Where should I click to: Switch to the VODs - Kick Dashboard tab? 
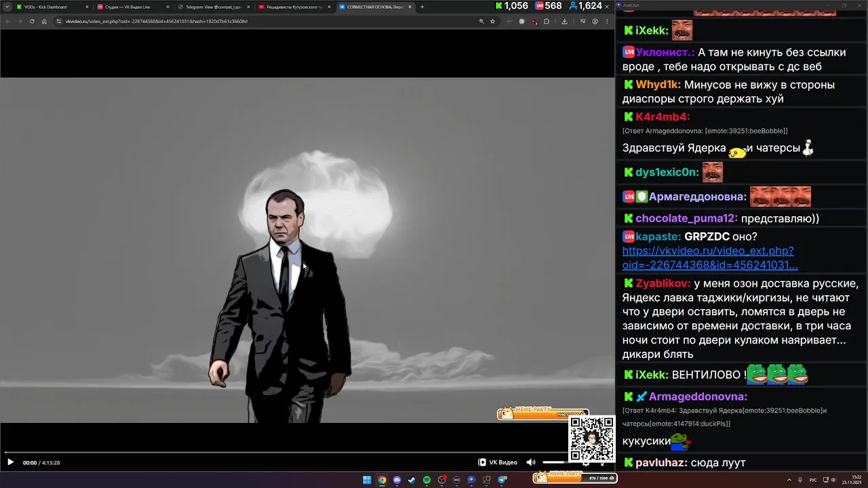point(52,7)
